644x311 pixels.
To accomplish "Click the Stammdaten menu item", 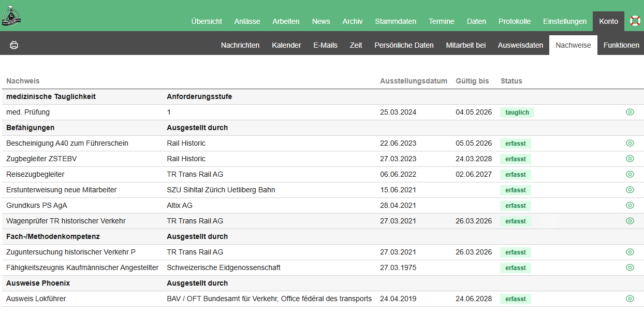I will pyautogui.click(x=396, y=21).
